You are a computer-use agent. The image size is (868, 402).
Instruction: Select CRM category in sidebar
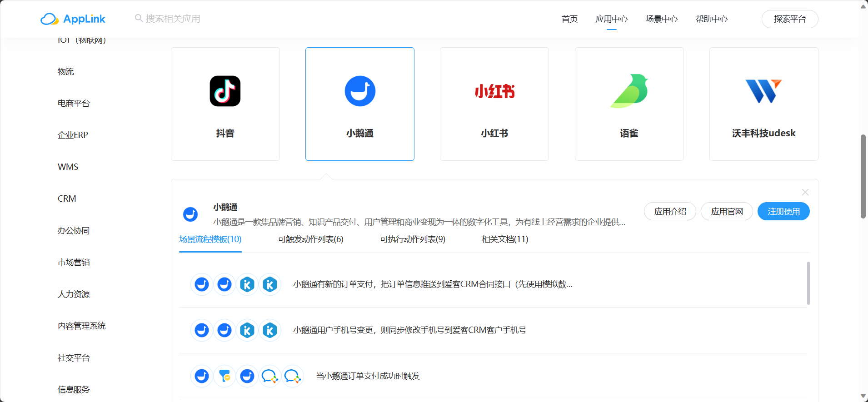pyautogui.click(x=67, y=199)
